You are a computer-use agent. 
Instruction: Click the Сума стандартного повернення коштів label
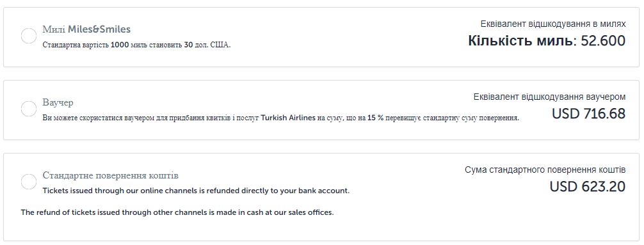pyautogui.click(x=545, y=170)
